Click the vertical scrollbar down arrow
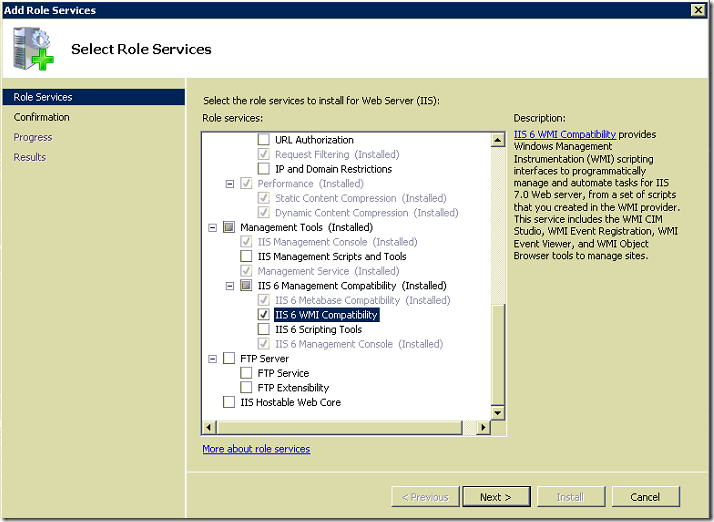The height and width of the screenshot is (522, 714). coord(498,413)
